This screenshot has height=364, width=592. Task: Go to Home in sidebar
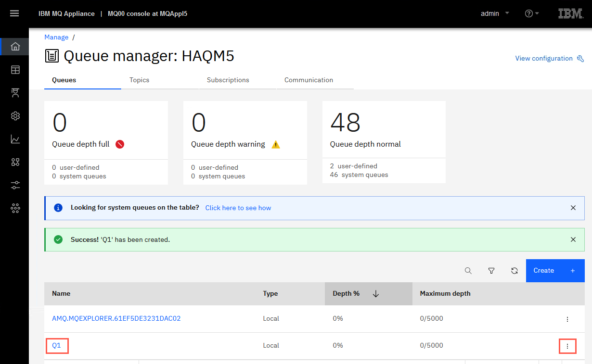point(15,47)
